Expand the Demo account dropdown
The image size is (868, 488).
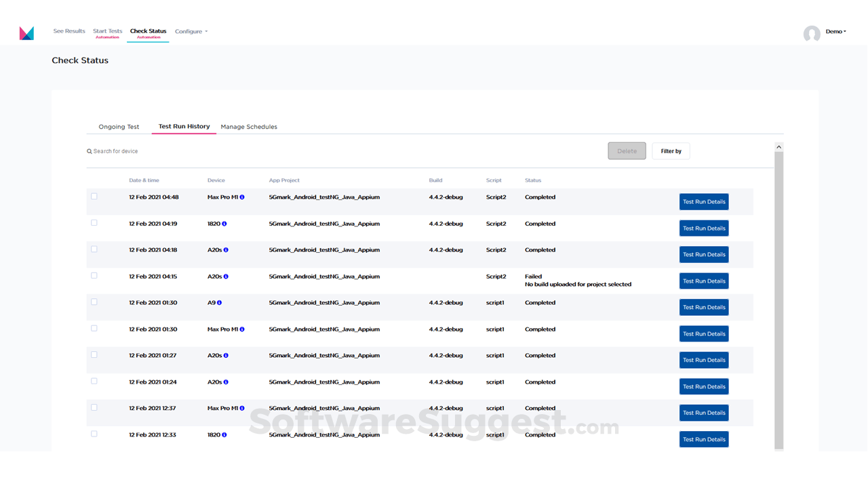(x=835, y=32)
